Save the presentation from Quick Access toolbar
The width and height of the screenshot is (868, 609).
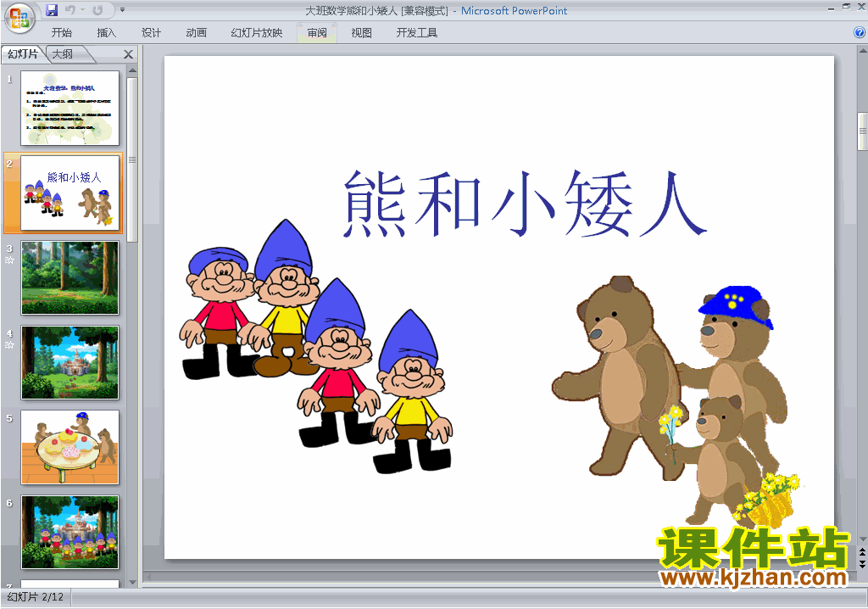pos(52,10)
